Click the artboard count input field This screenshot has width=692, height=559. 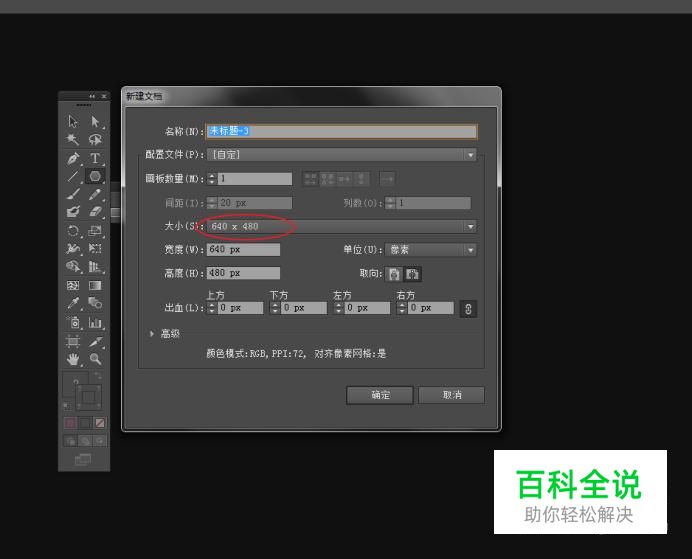255,179
